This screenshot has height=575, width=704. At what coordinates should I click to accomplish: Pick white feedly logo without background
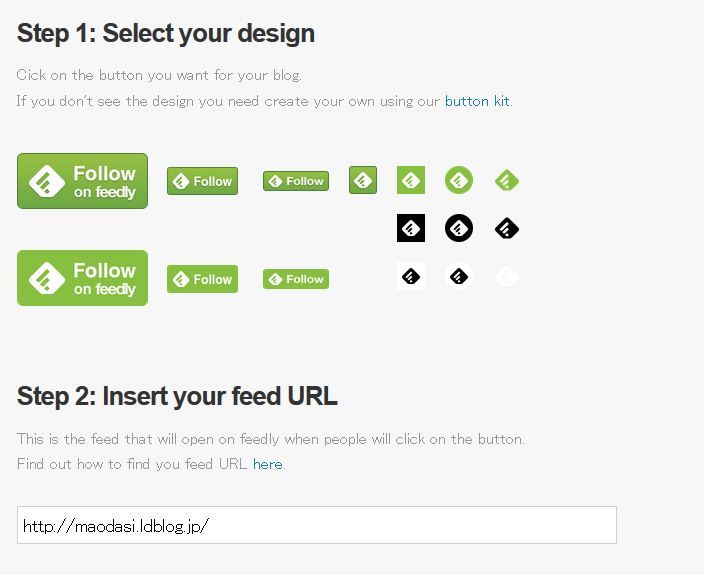(507, 276)
